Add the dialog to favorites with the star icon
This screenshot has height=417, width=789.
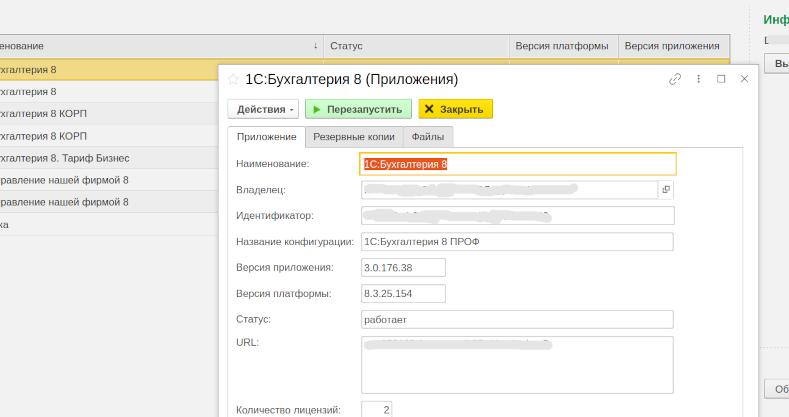point(233,79)
